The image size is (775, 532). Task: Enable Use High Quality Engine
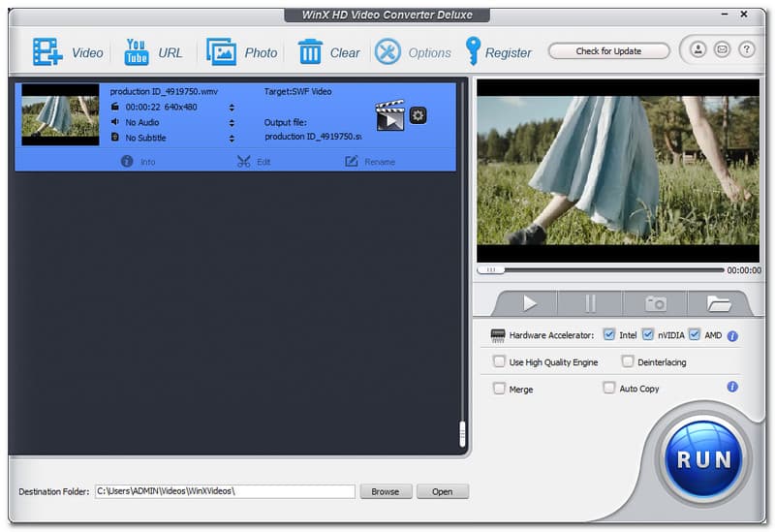499,362
